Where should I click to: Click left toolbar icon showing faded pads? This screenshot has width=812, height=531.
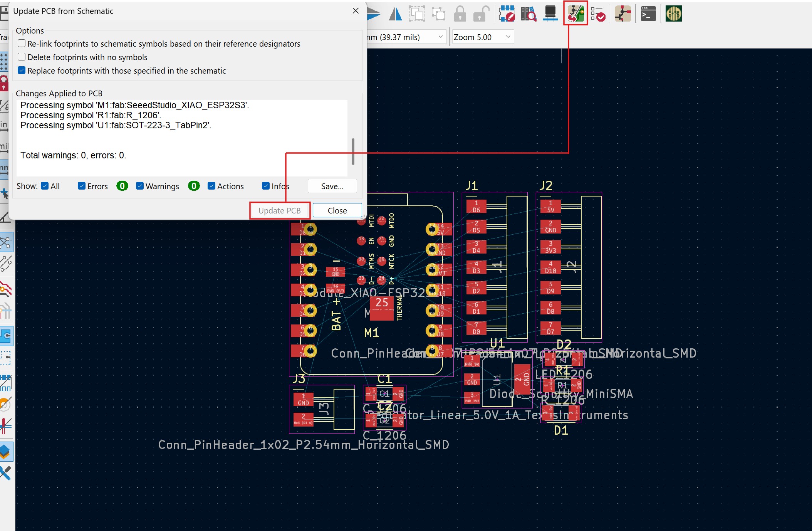(6, 311)
